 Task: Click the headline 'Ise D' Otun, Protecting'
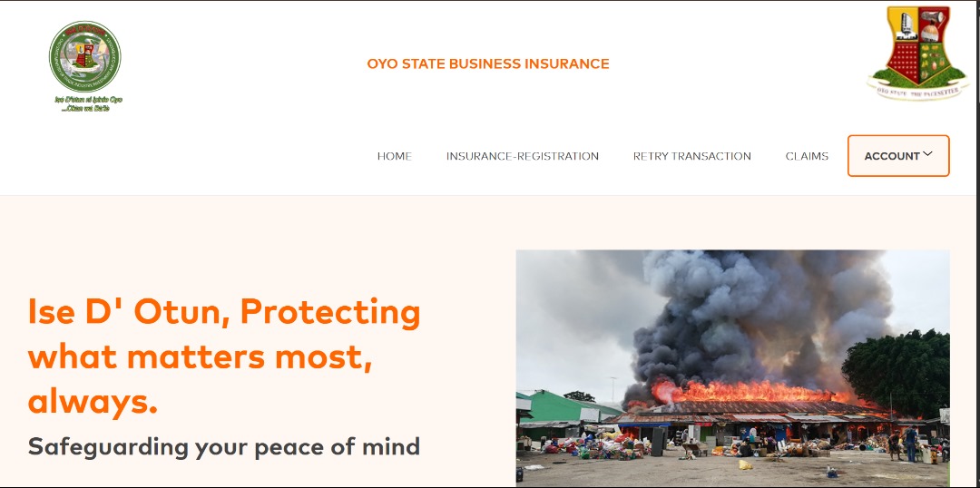tap(224, 312)
